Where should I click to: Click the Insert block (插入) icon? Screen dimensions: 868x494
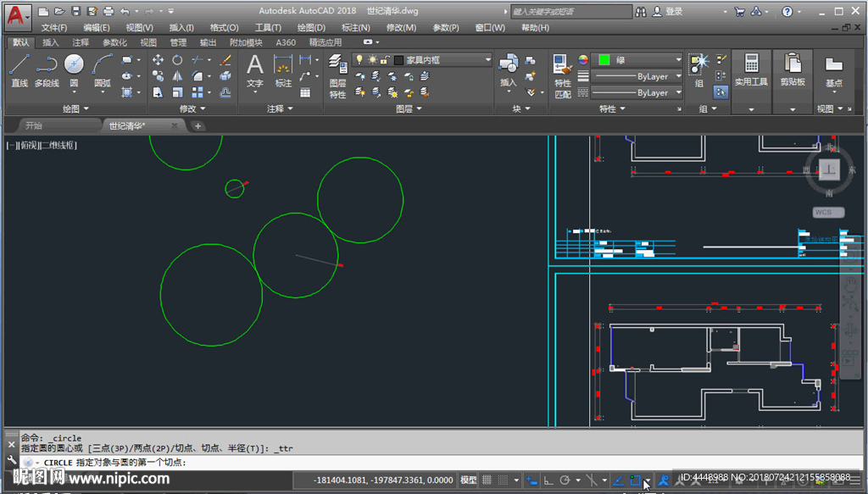[509, 70]
